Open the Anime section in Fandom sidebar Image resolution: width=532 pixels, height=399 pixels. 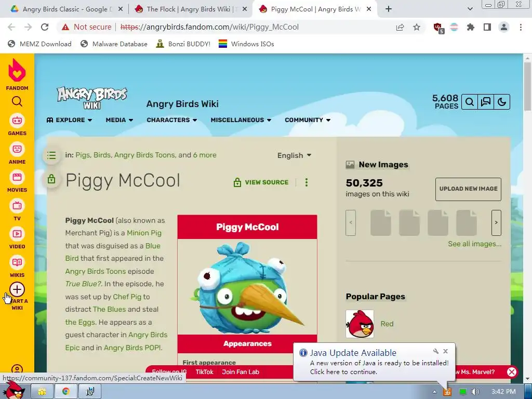click(x=17, y=153)
